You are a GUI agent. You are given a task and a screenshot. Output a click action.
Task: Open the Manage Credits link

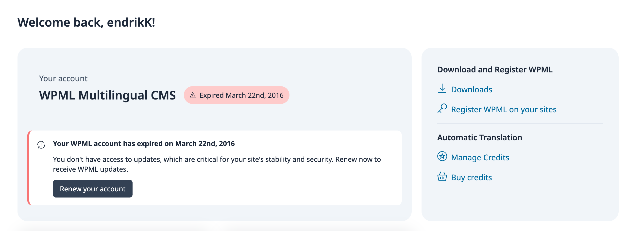[480, 158]
